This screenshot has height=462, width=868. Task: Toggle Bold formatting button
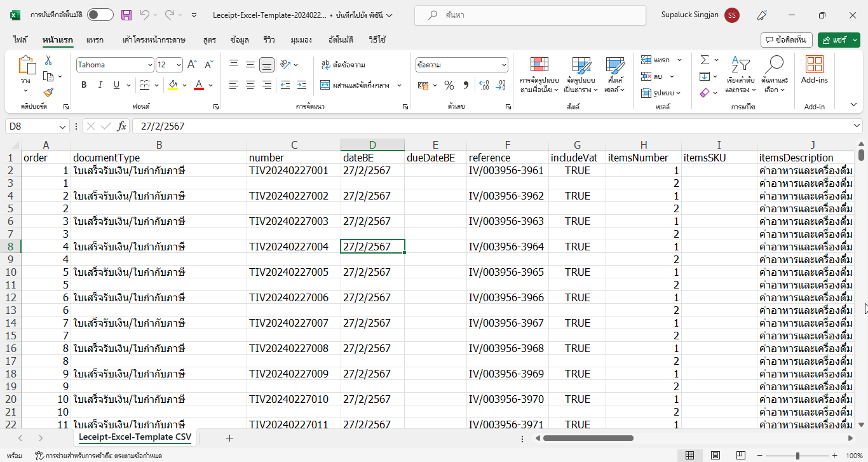coord(84,85)
